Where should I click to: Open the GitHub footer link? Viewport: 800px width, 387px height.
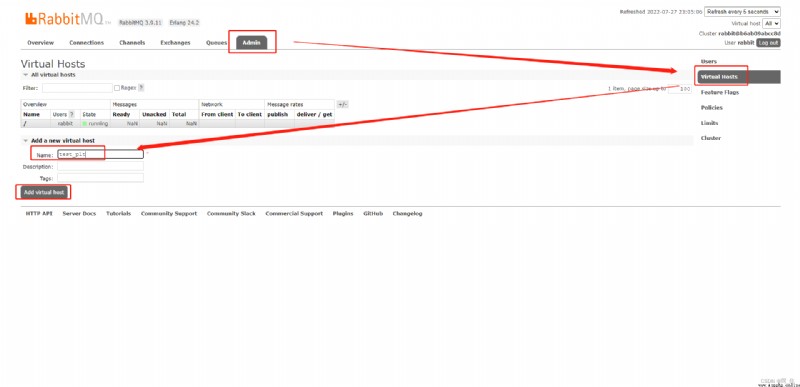pos(373,214)
